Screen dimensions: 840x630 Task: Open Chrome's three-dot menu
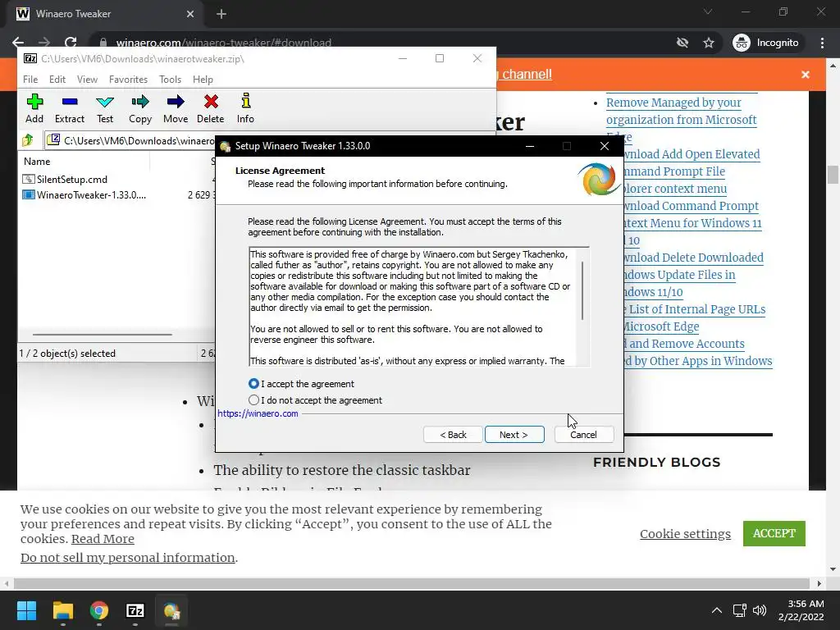click(x=822, y=43)
